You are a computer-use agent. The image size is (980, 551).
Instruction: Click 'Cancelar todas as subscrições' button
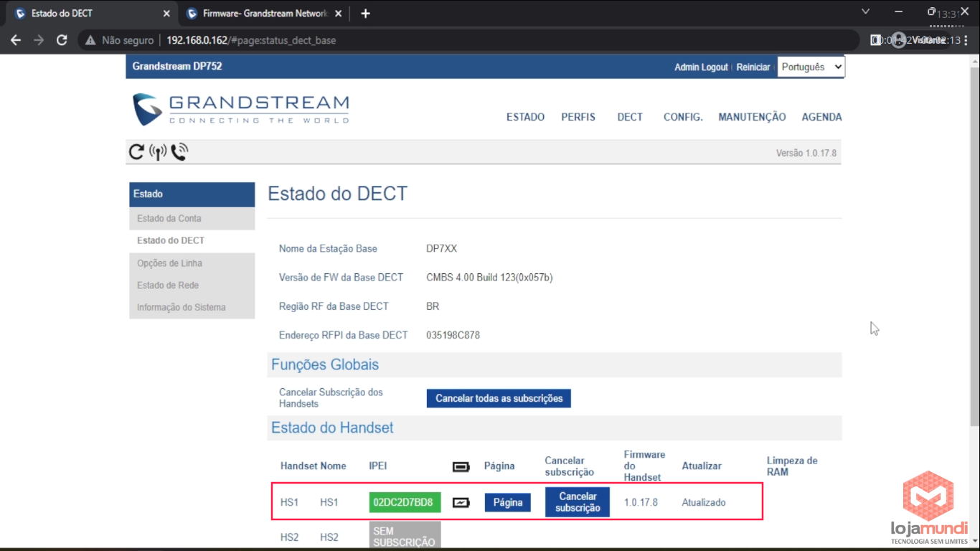coord(499,398)
